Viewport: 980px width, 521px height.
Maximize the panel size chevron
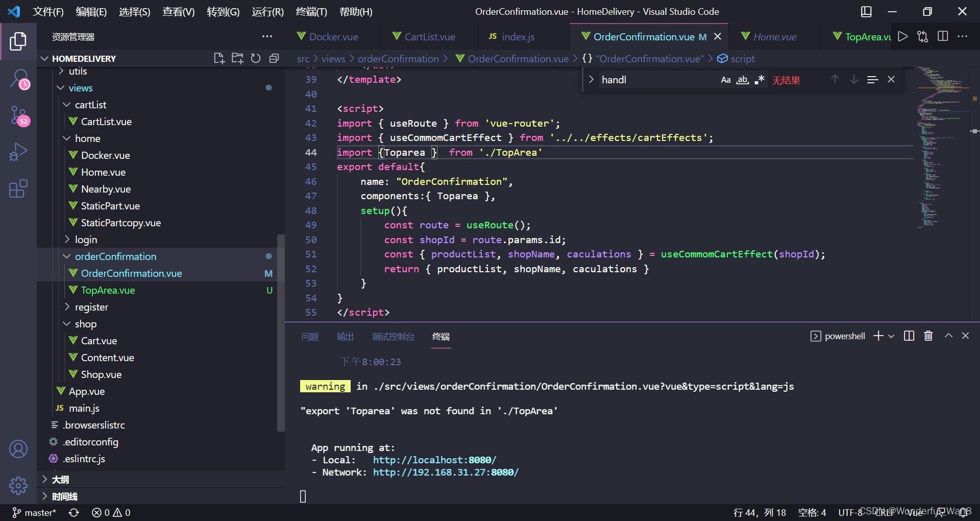[948, 336]
